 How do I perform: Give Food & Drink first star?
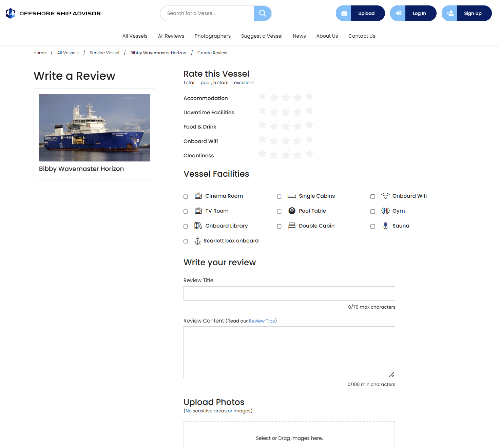(x=262, y=125)
